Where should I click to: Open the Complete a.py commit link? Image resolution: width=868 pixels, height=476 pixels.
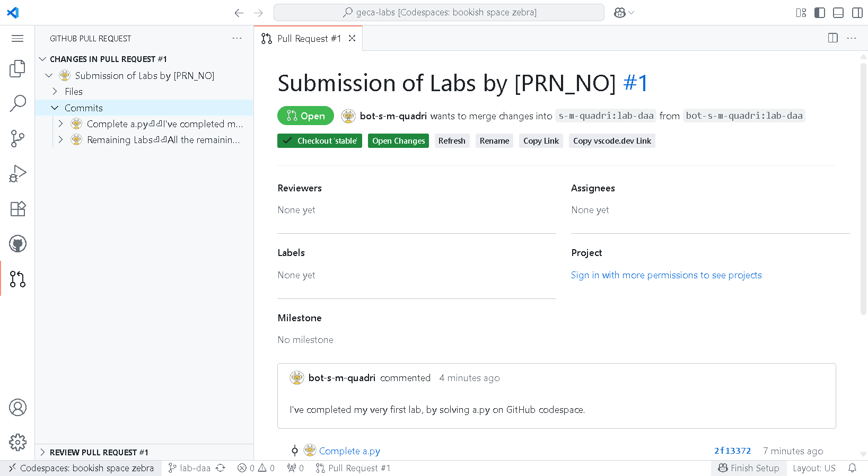pos(349,451)
